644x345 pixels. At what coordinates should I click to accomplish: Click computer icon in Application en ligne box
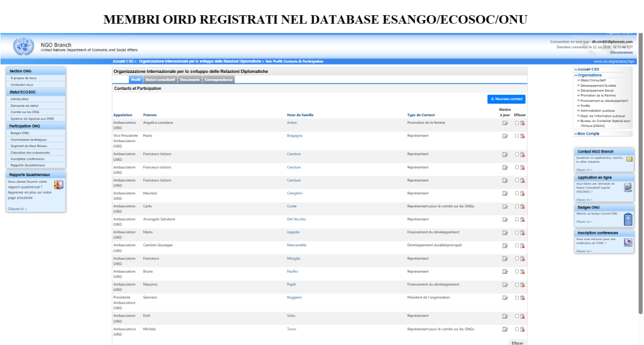click(x=628, y=187)
